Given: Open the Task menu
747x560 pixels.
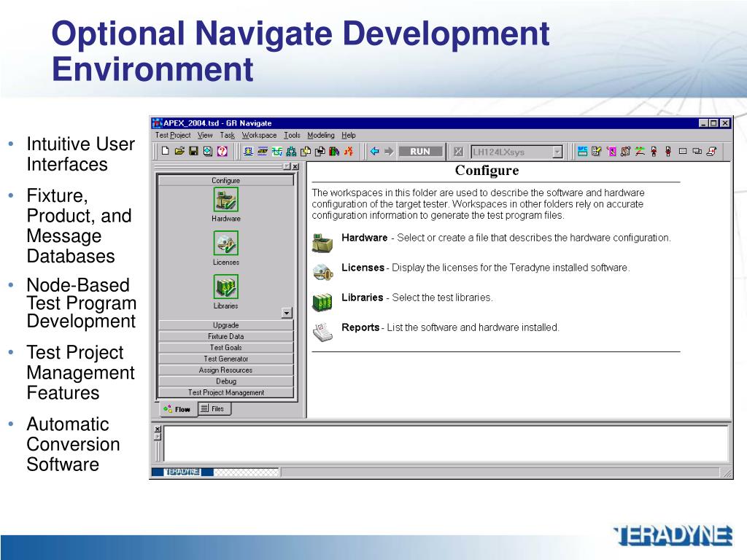Looking at the screenshot, I should tap(228, 135).
